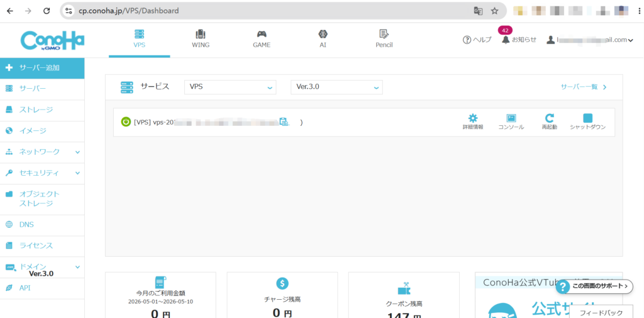This screenshot has width=644, height=318.
Task: Open ストレージ in the sidebar
Action: 42,110
